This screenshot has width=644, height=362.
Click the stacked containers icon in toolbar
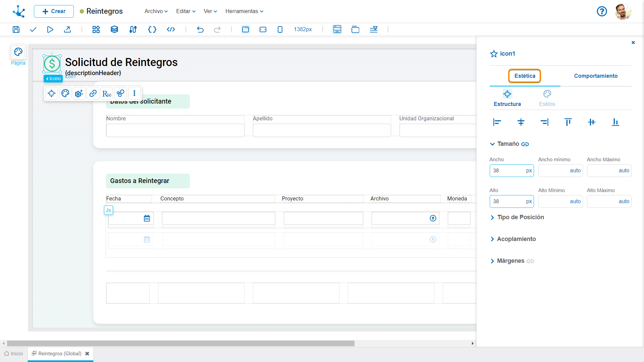(x=355, y=29)
